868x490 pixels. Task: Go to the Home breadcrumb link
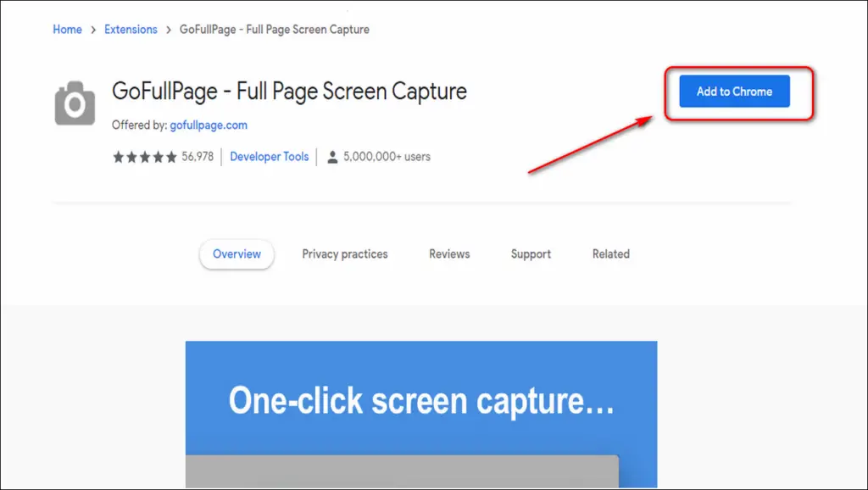click(x=67, y=30)
